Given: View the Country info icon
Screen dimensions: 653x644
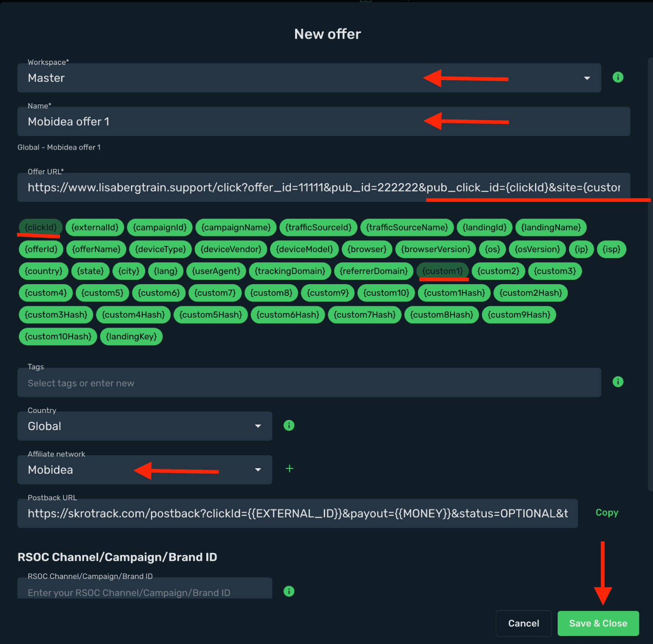Looking at the screenshot, I should 289,426.
